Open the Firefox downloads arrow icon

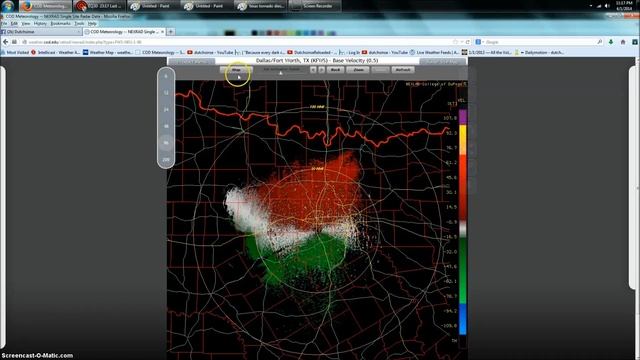pyautogui.click(x=611, y=42)
